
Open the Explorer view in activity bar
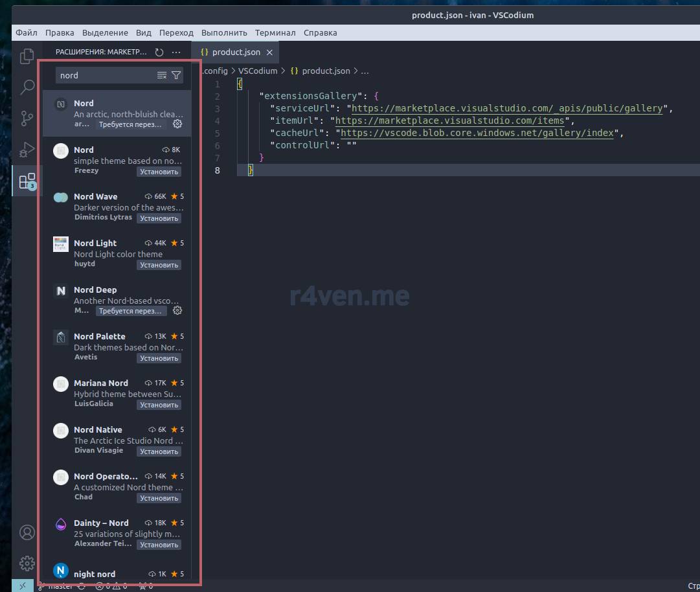point(27,56)
